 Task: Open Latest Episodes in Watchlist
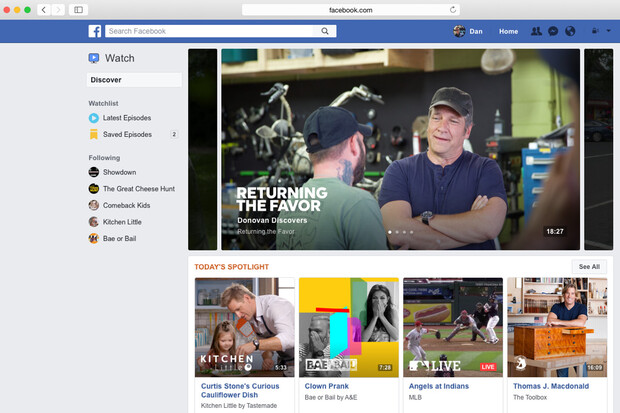(x=127, y=118)
